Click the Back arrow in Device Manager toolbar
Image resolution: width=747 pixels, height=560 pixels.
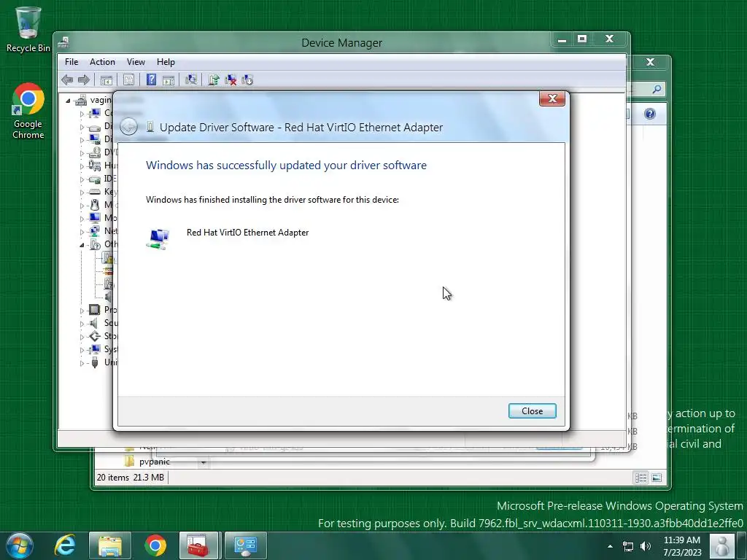(67, 80)
